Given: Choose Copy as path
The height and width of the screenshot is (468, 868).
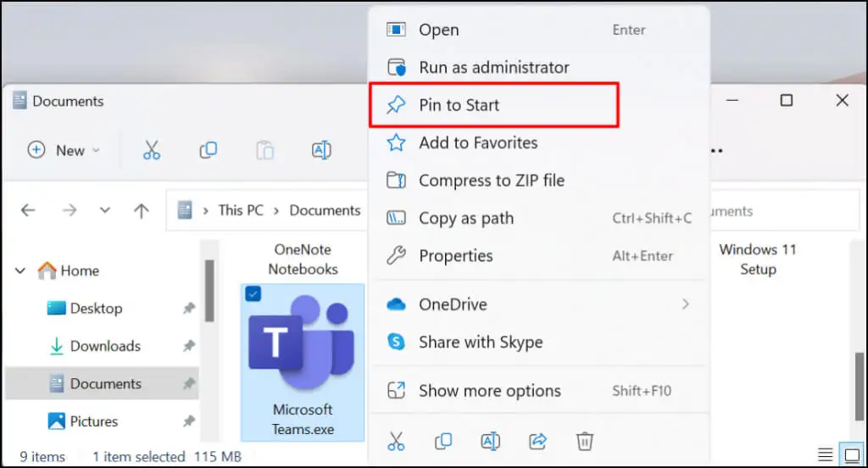Looking at the screenshot, I should [538, 218].
